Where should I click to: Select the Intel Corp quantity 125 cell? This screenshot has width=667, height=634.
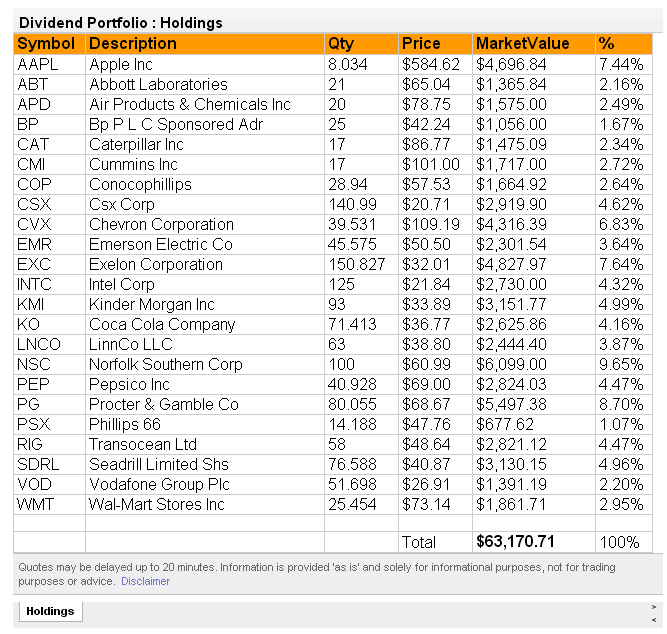(x=341, y=284)
